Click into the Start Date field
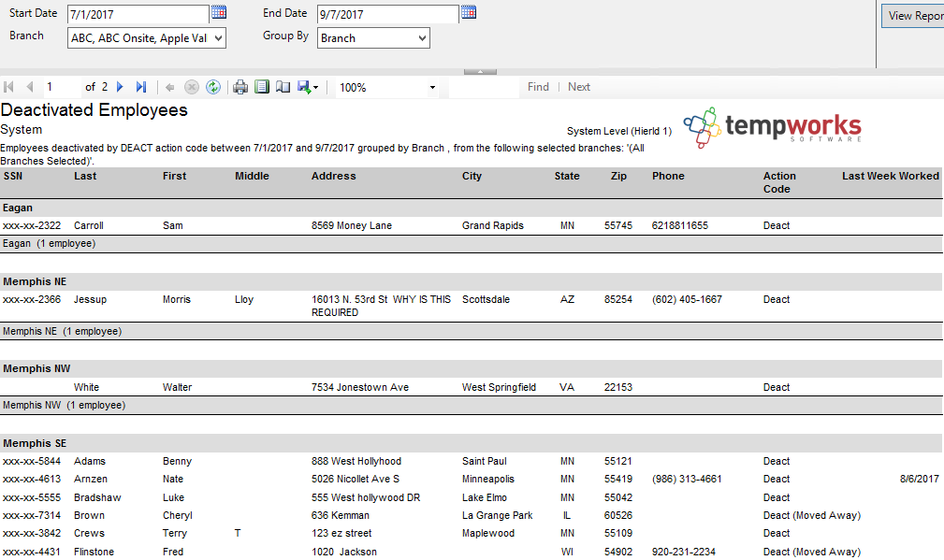 pyautogui.click(x=138, y=15)
